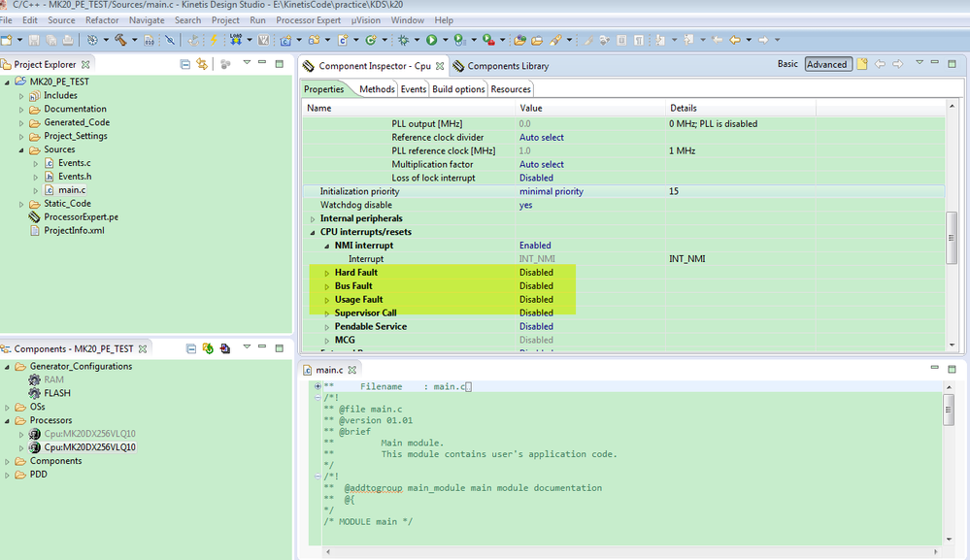Click the yellow Flash lightning bolt icon
Image resolution: width=970 pixels, height=560 pixels.
click(x=214, y=40)
